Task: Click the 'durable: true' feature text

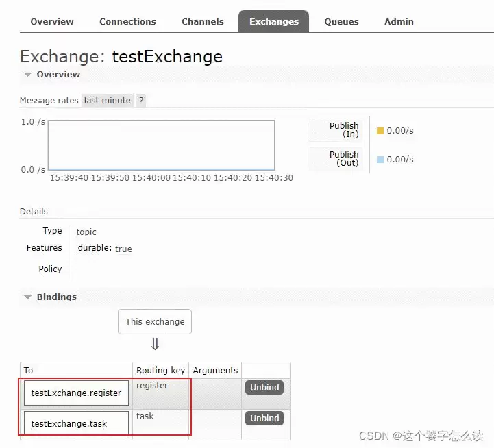Action: pyautogui.click(x=105, y=248)
